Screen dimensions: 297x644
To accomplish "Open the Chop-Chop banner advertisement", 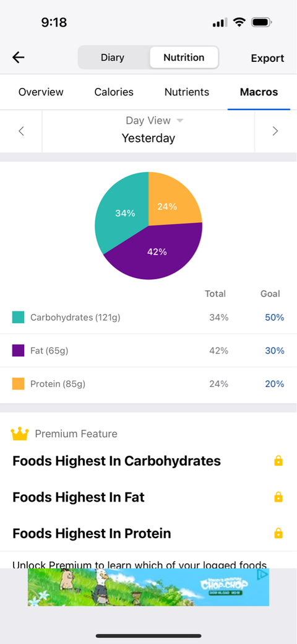I will 148,587.
